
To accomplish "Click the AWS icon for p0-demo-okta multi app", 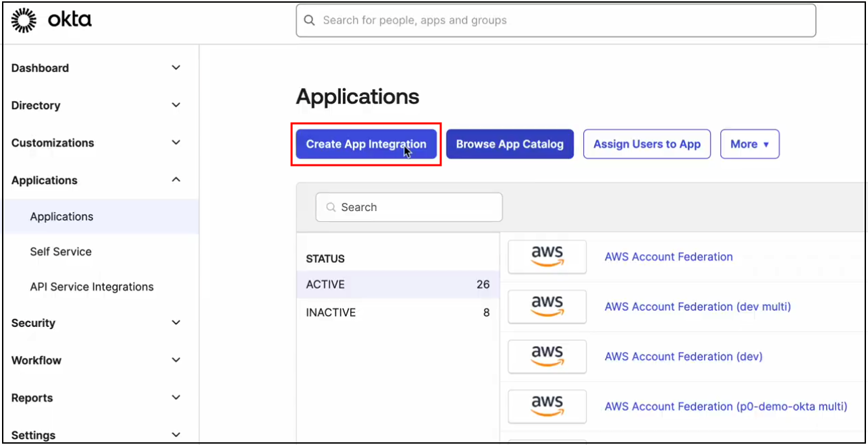I will 547,407.
